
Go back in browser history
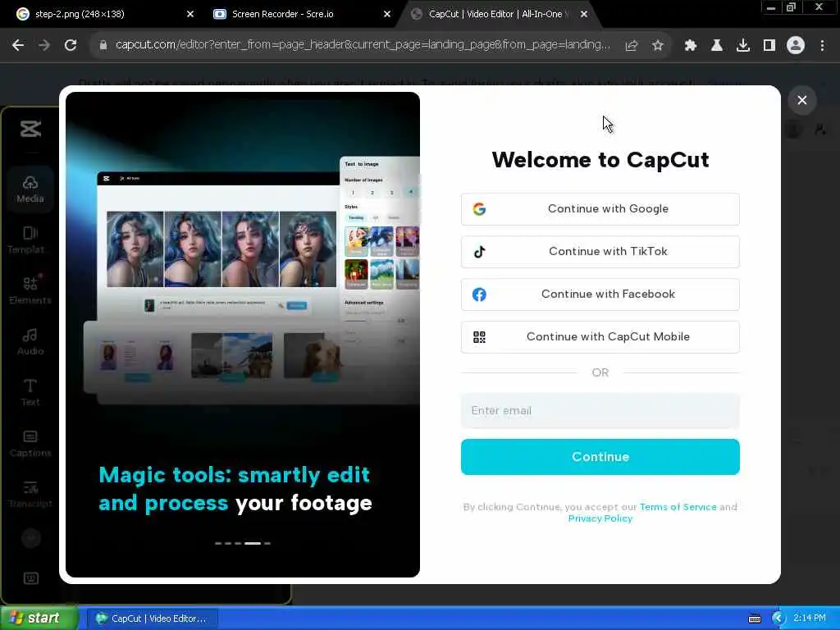tap(18, 45)
